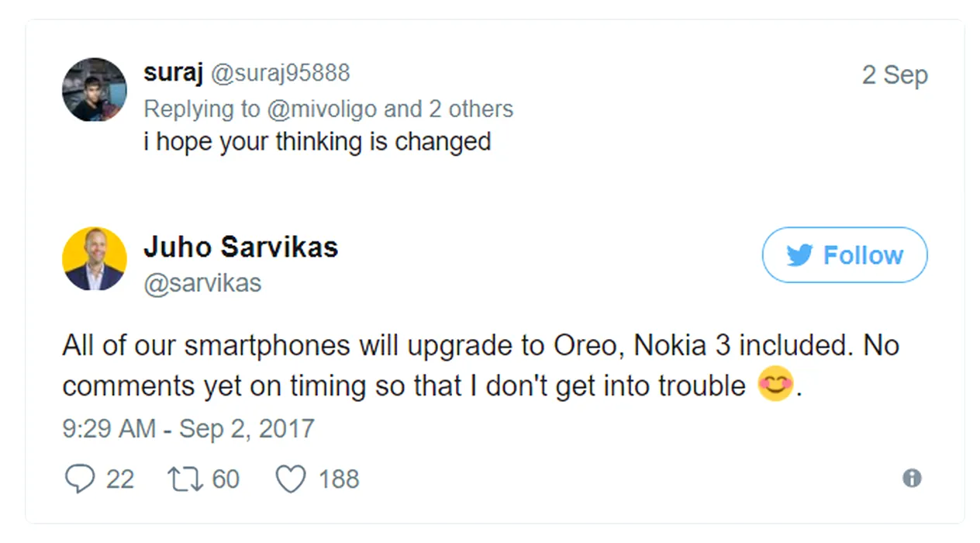Click the display name "suraj"
Screen dimensions: 980x543
click(x=173, y=73)
